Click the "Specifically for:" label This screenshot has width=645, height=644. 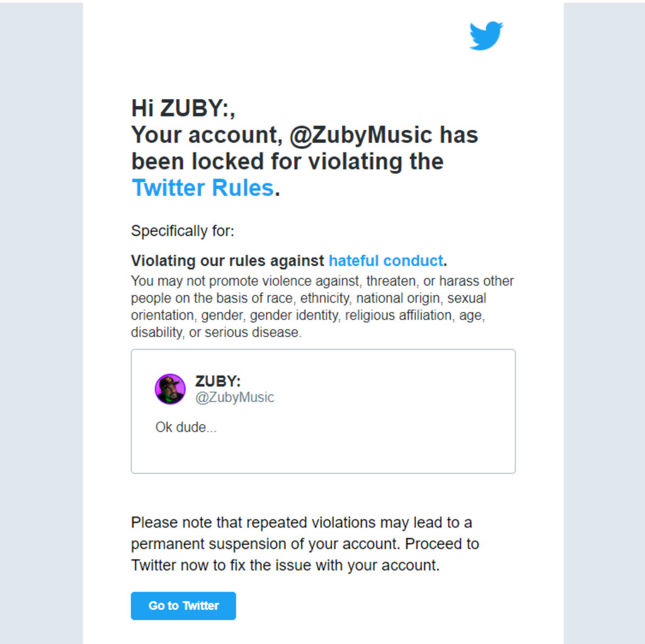pyautogui.click(x=182, y=231)
